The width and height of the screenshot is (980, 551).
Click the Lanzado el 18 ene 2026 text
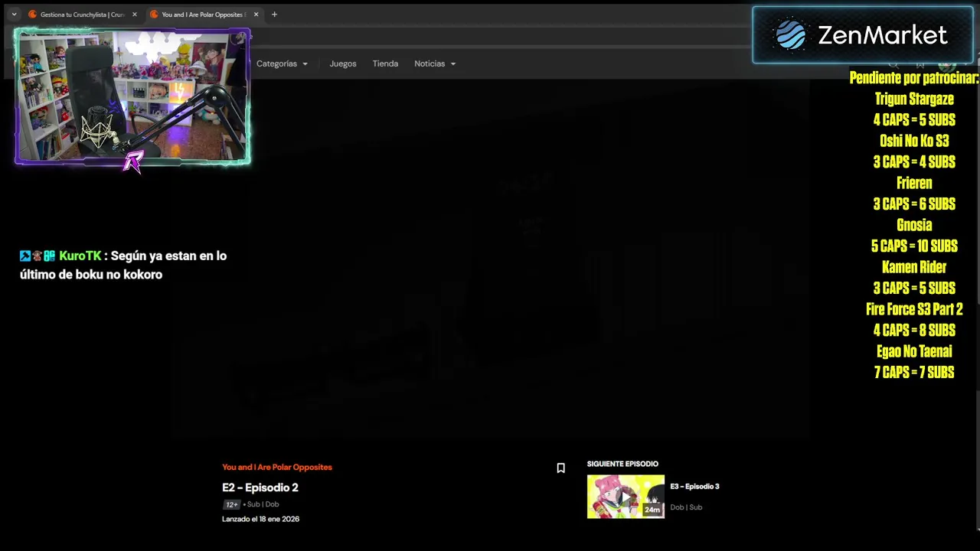[260, 519]
